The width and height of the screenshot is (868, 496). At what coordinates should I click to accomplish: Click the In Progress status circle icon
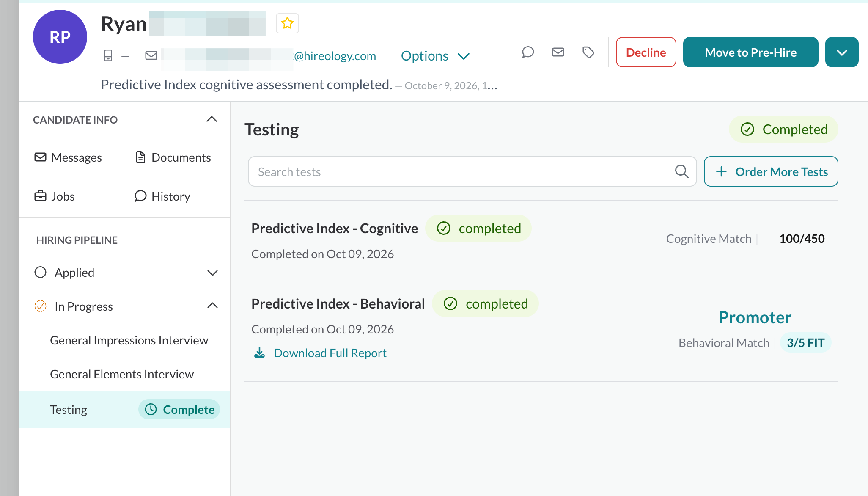pyautogui.click(x=40, y=306)
